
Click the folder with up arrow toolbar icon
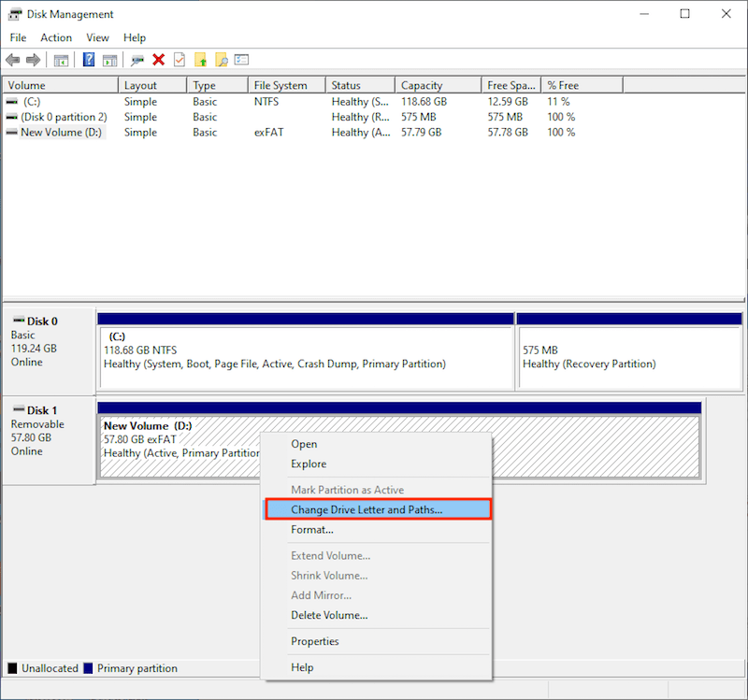click(x=201, y=59)
